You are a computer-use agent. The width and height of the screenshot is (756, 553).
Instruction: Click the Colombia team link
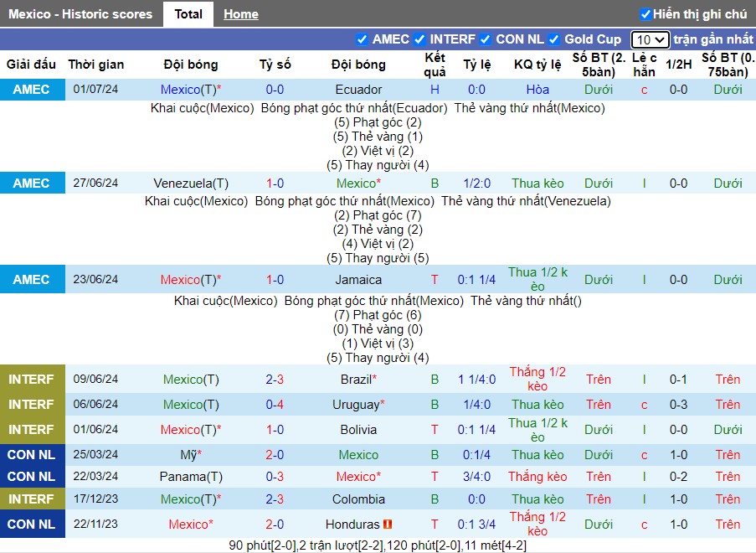[358, 499]
